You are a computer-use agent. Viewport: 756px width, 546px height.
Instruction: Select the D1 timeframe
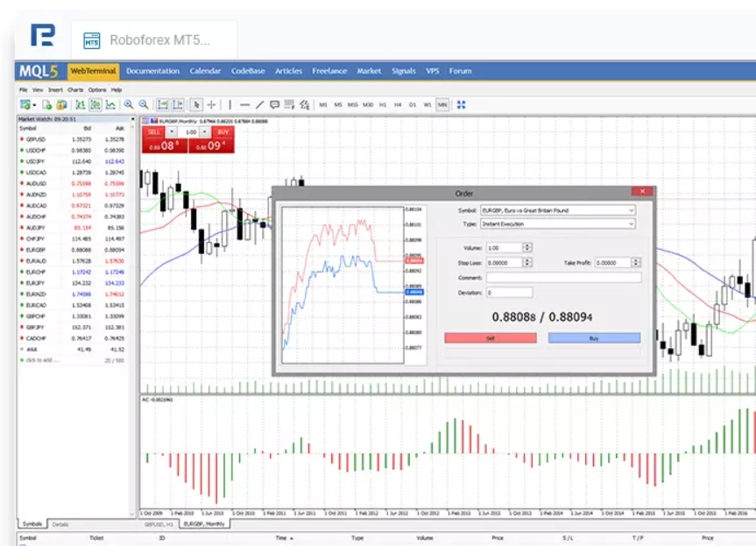(x=413, y=104)
